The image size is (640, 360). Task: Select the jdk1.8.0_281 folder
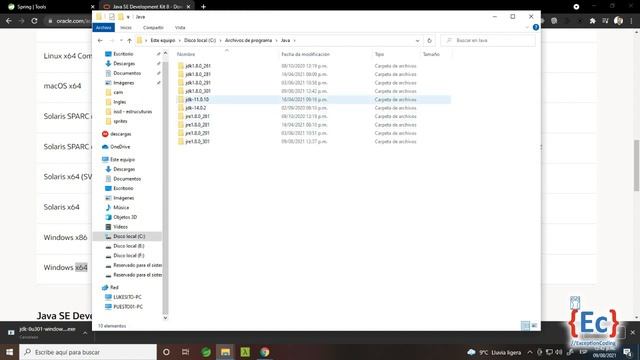pos(198,74)
